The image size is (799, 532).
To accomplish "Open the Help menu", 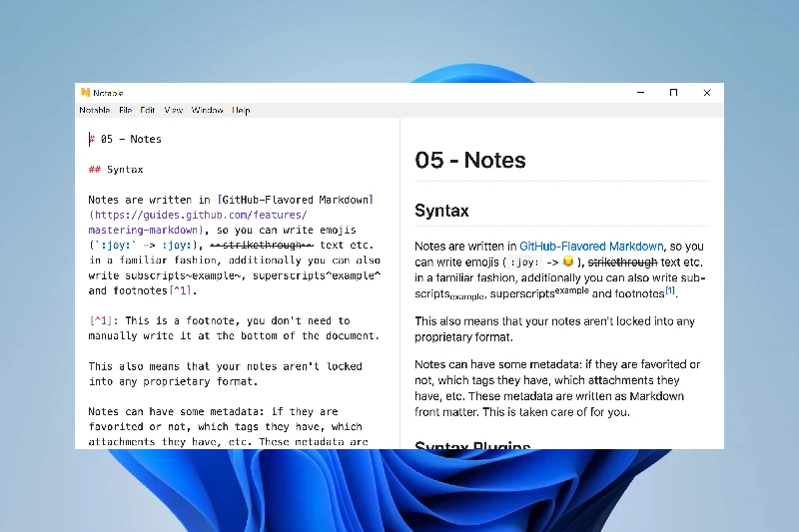I will pyautogui.click(x=241, y=110).
